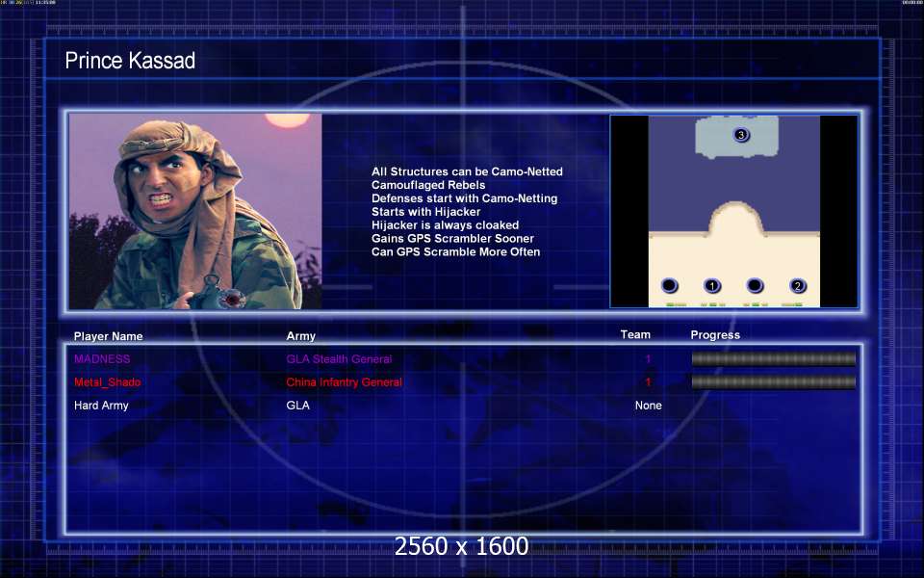The image size is (924, 578).
Task: Click team number for MADNESS
Action: (648, 358)
